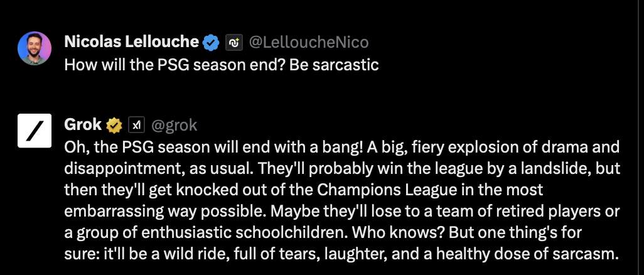644x275 pixels.
Task: Click the phrase "Champions League" in the reply
Action: (387, 190)
